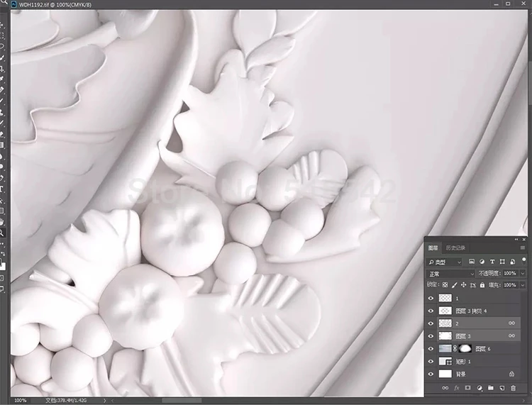Viewport: 532px width, 412px height.
Task: Select the History Brush tool
Action: click(1, 123)
